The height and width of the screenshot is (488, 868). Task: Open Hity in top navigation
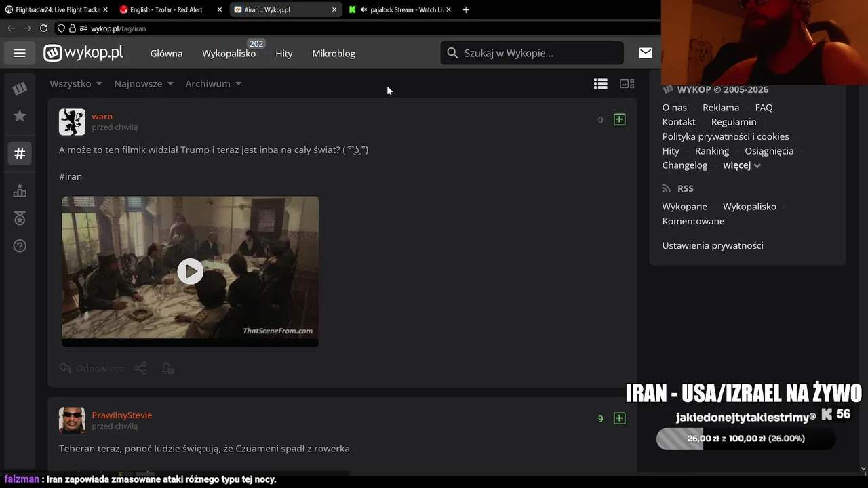(284, 53)
